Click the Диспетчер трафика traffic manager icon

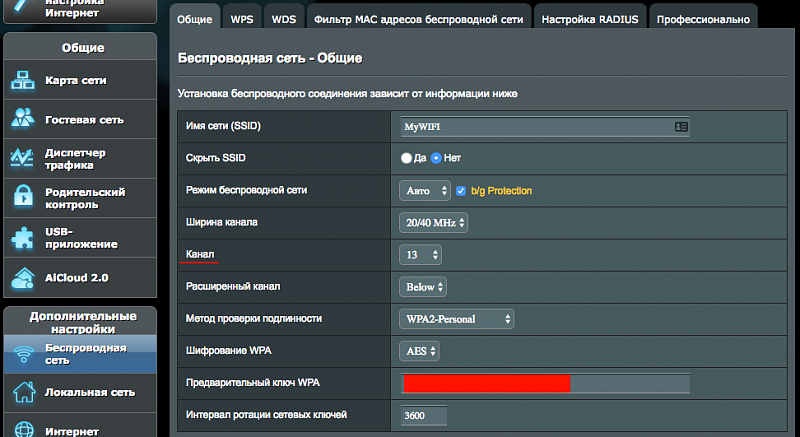(x=24, y=158)
